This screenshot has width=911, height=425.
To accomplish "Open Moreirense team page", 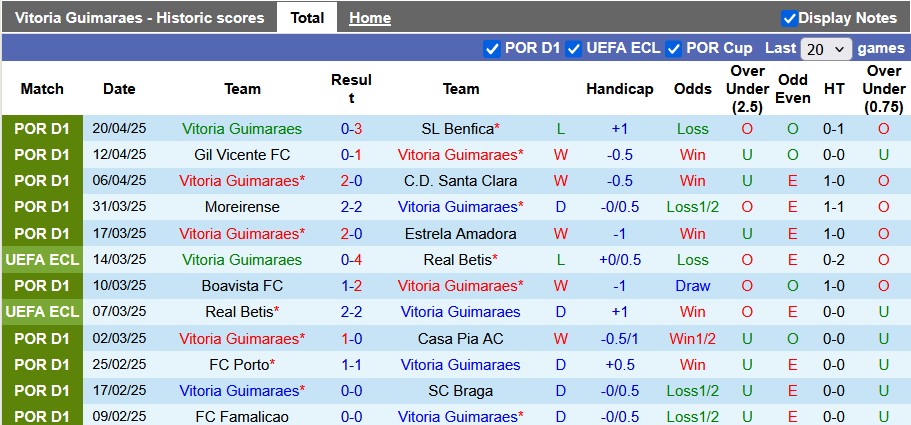I will click(242, 207).
